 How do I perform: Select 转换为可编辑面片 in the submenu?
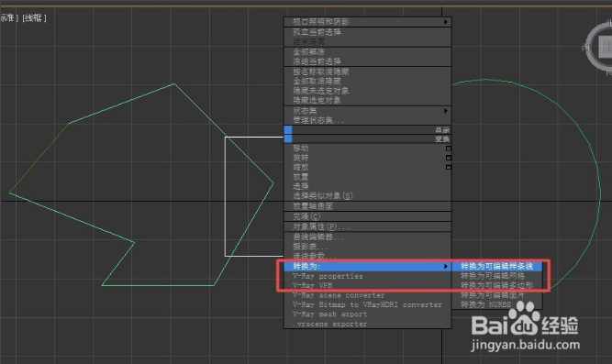(x=497, y=295)
